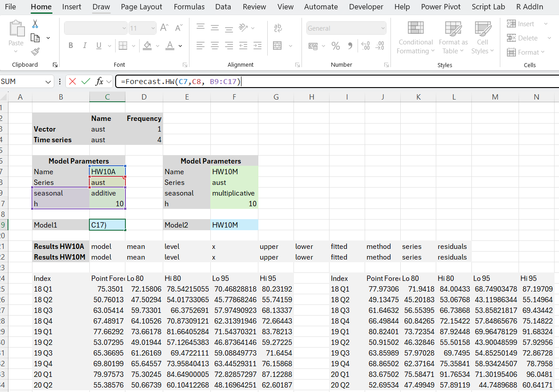Toggle Italic formatting
The height and width of the screenshot is (392, 559).
(84, 46)
